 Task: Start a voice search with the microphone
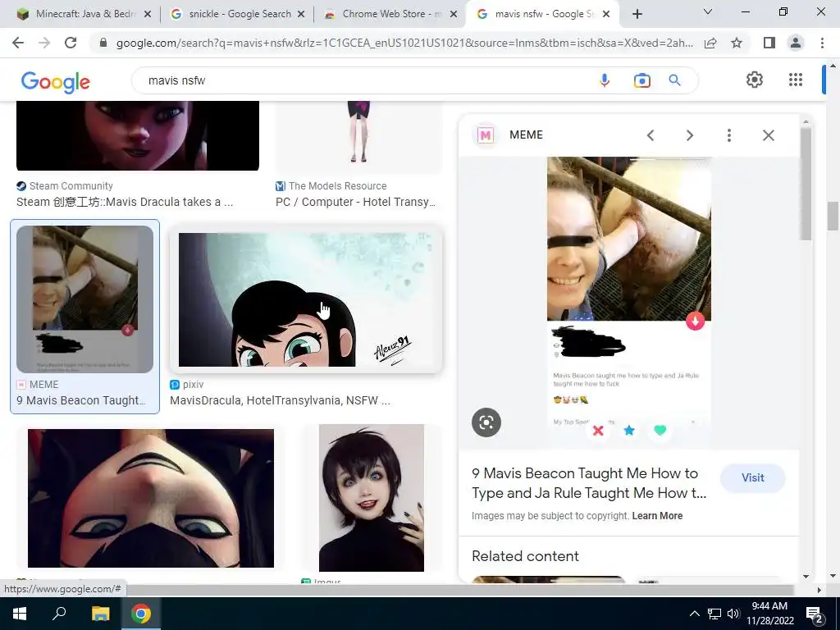pos(605,80)
